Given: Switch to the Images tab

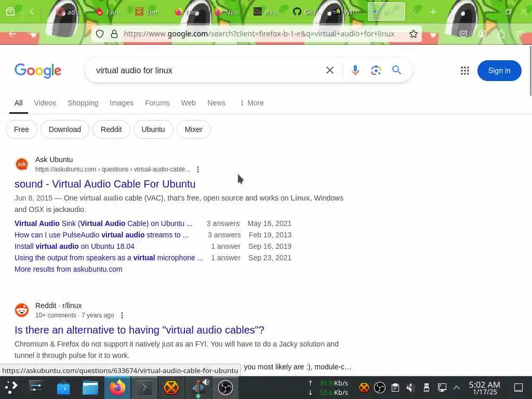Looking at the screenshot, I should 122,103.
